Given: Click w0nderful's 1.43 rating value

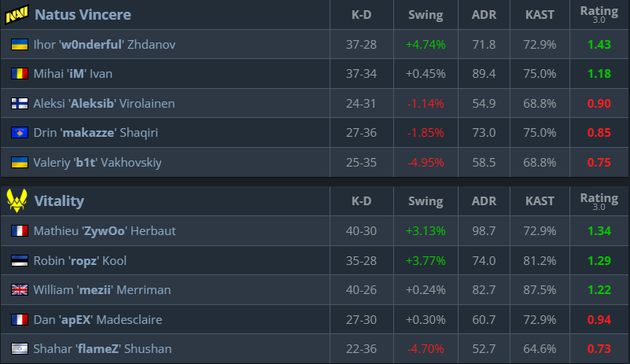Looking at the screenshot, I should click(x=599, y=45).
